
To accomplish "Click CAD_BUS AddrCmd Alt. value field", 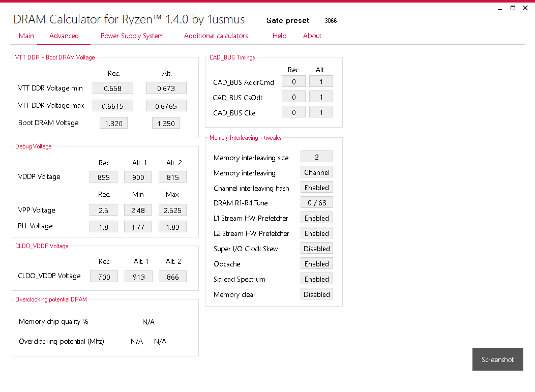I will click(321, 81).
